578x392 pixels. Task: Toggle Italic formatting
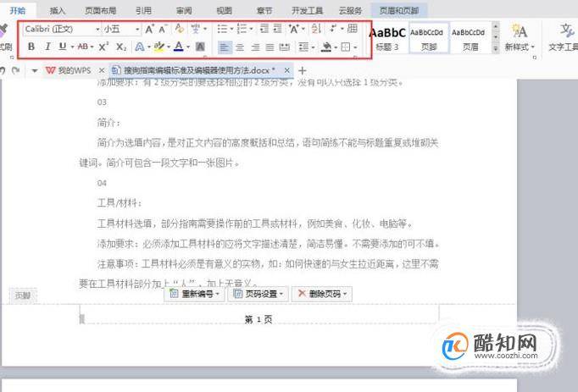coord(47,47)
